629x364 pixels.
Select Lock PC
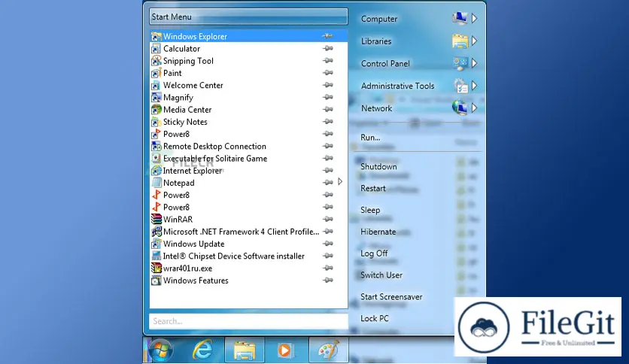(x=374, y=318)
